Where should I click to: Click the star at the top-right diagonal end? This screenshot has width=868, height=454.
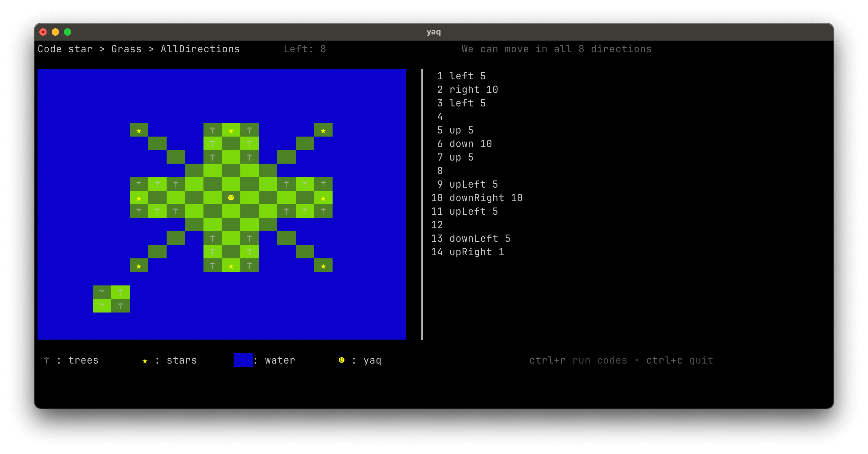click(x=323, y=131)
